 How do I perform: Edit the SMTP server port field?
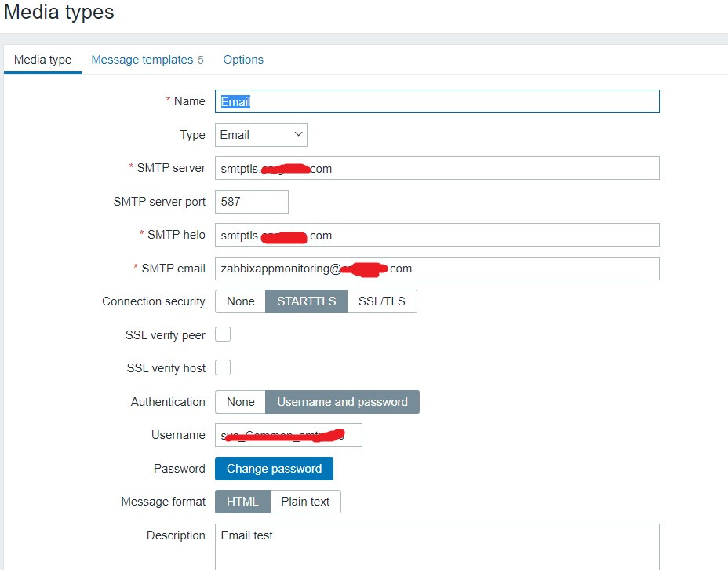coord(252,202)
